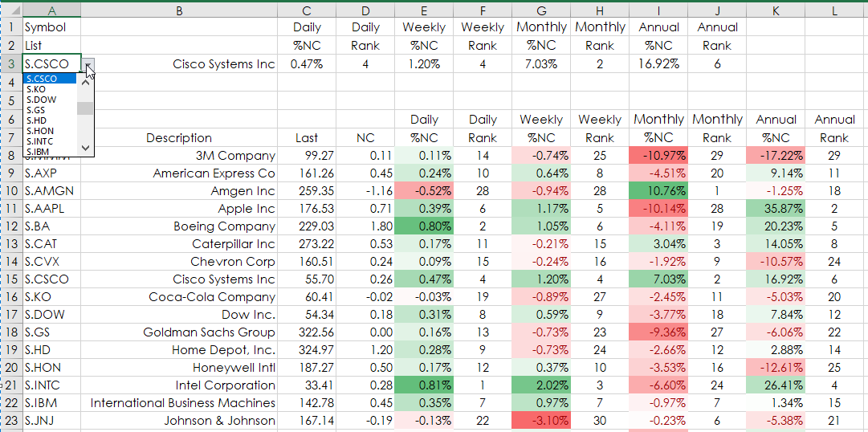This screenshot has height=432, width=868.
Task: Pick S.HON from the dropdown list
Action: pos(50,131)
